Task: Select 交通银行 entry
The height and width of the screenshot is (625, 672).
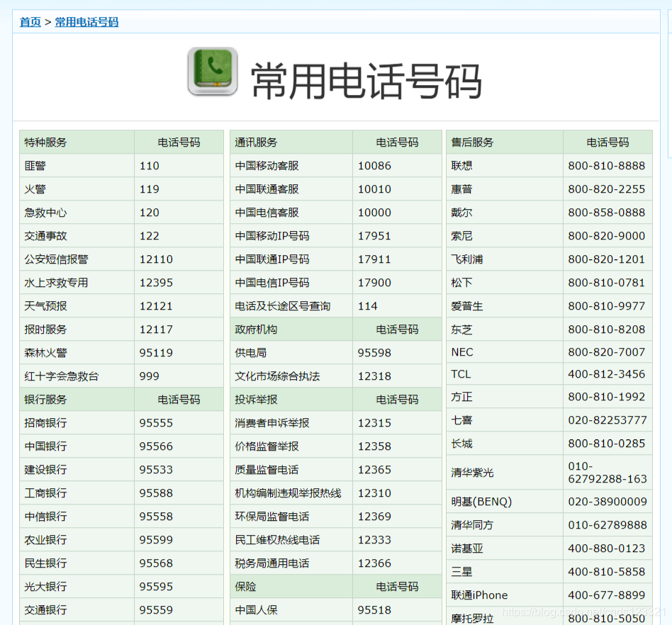Action: (x=45, y=609)
